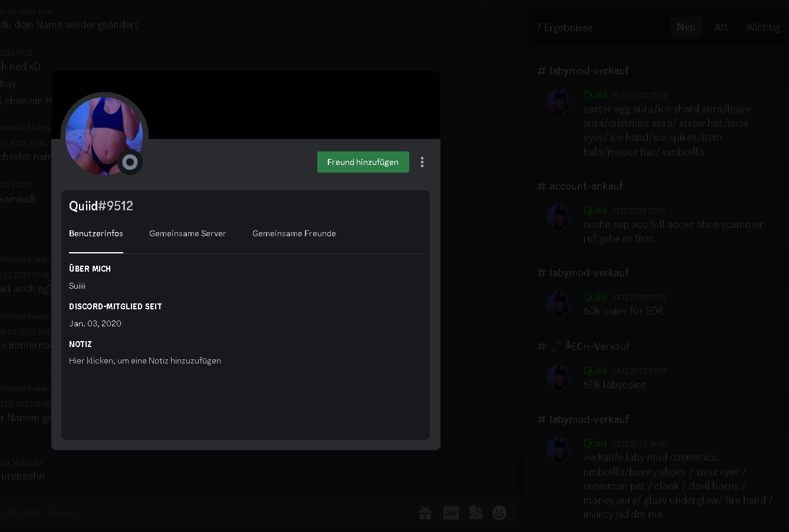Click the NOTIZ heading
Screen dimensions: 789x532
pyautogui.click(x=80, y=344)
